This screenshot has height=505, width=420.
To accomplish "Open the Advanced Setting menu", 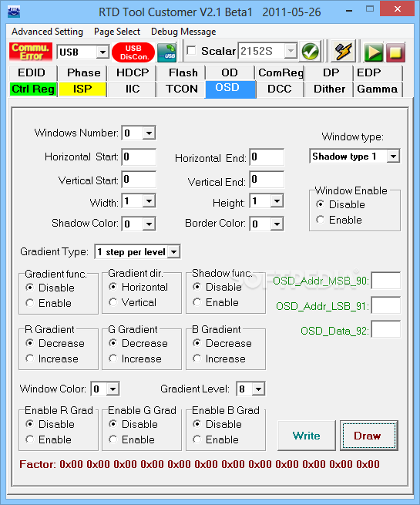I will (47, 32).
